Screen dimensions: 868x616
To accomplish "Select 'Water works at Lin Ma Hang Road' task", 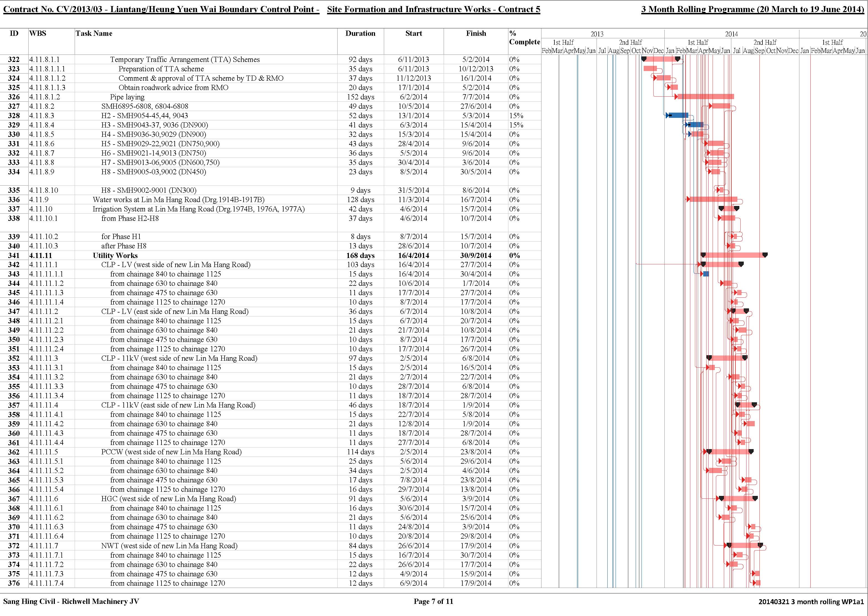I will coord(178,200).
